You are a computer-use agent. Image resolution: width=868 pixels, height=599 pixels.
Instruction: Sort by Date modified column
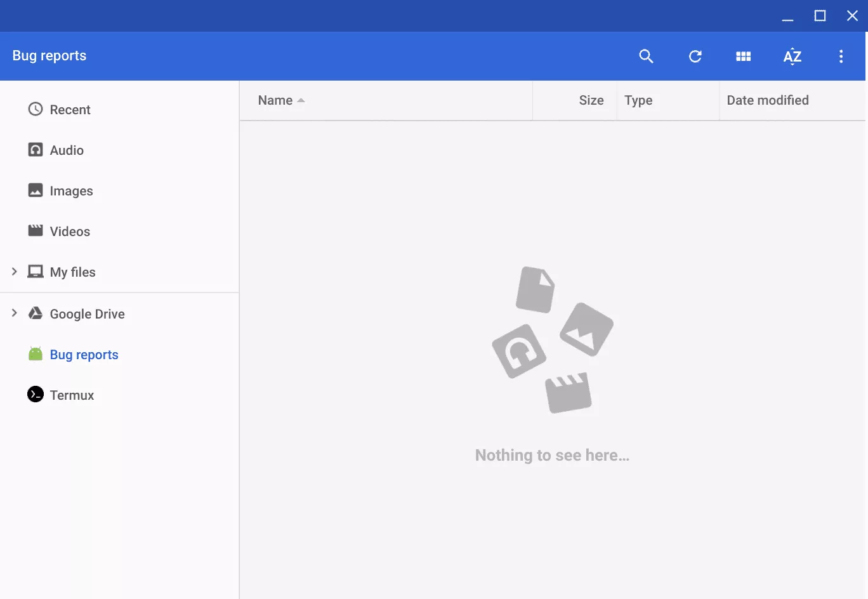point(767,100)
